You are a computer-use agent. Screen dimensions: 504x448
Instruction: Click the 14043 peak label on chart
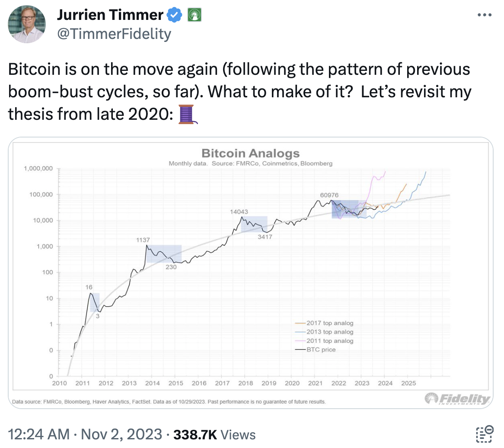(x=239, y=212)
